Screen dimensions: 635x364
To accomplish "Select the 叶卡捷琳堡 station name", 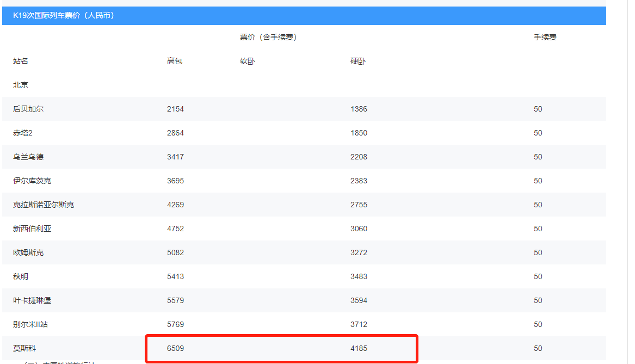I will coord(32,300).
